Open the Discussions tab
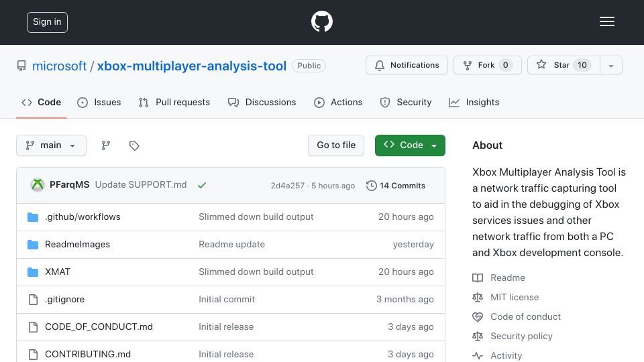This screenshot has height=362, width=644. (262, 102)
